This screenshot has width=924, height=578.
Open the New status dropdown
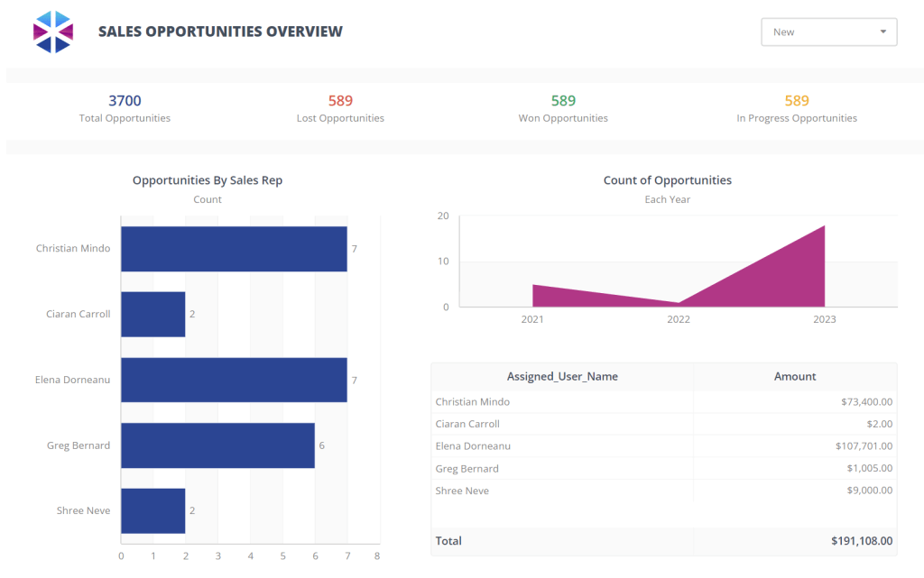[828, 32]
